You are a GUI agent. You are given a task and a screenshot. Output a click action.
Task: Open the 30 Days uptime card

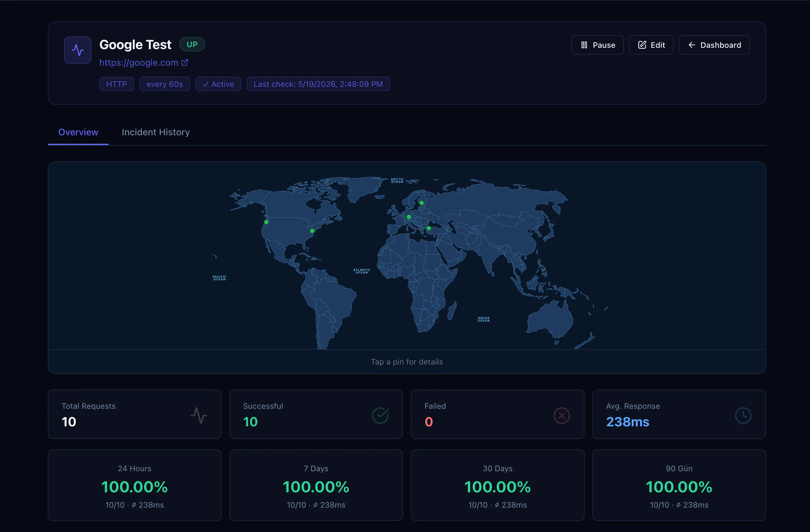pos(497,485)
